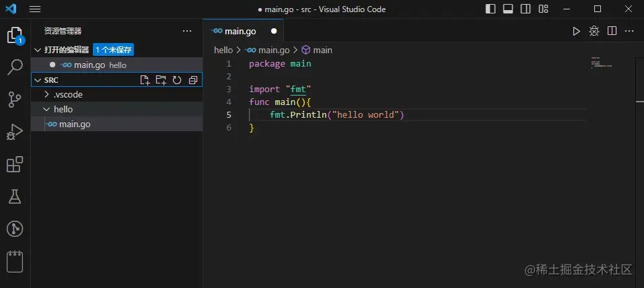
Task: Click line number 3 in the gutter
Action: click(229, 89)
